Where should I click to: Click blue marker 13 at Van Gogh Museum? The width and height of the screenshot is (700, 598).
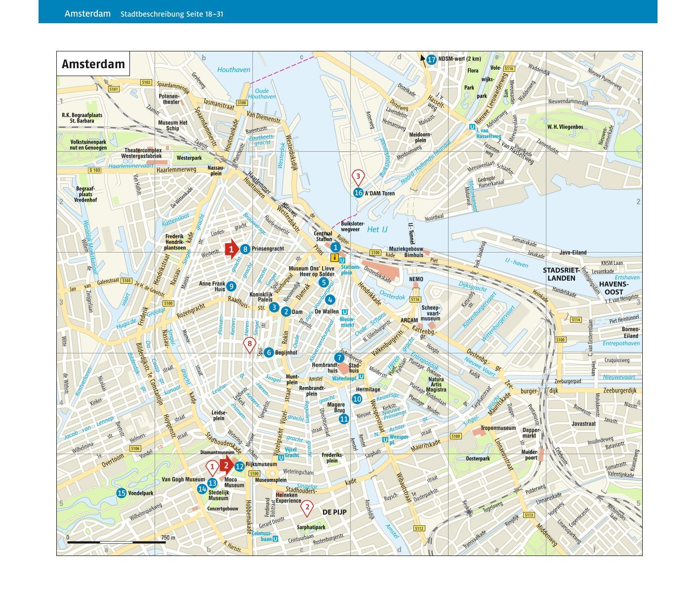click(x=212, y=483)
